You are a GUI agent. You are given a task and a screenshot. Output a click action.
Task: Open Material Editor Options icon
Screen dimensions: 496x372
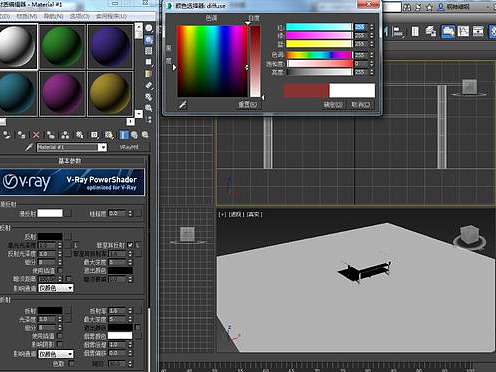pos(149,97)
